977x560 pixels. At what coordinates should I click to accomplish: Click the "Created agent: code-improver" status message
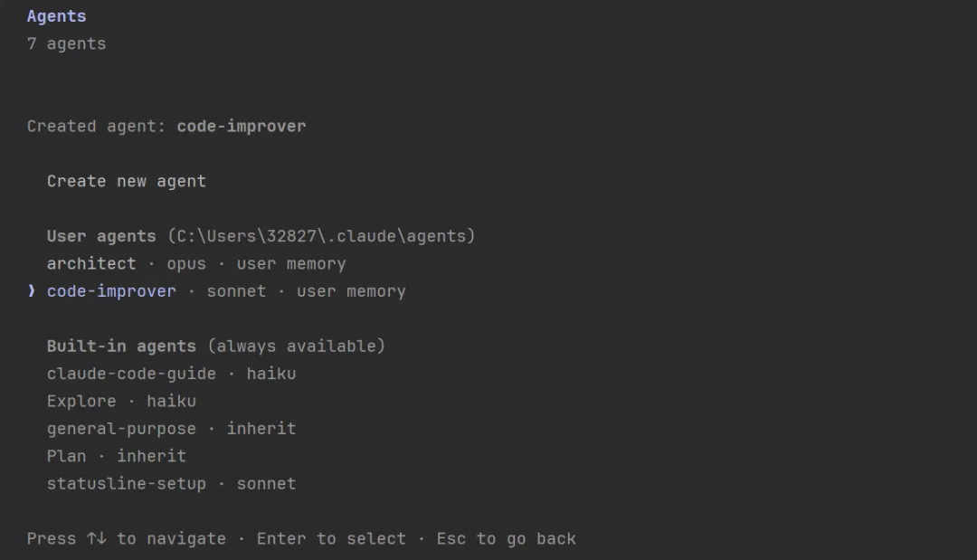point(166,127)
